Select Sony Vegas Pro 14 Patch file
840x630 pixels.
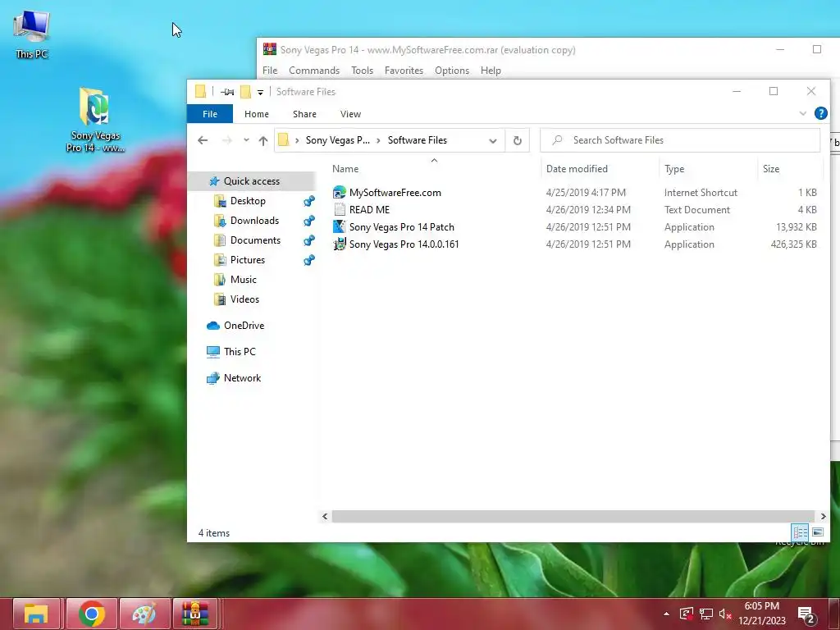click(402, 226)
